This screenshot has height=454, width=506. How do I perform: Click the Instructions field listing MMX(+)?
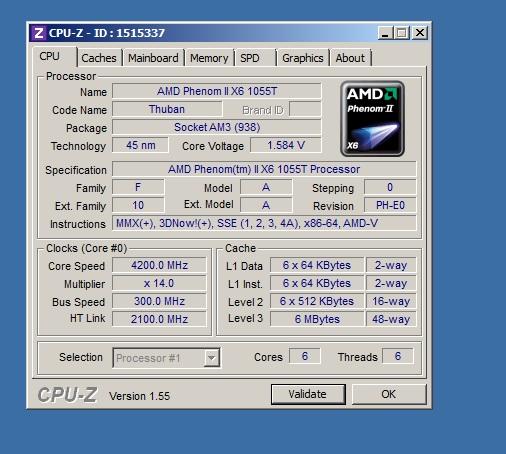(264, 223)
